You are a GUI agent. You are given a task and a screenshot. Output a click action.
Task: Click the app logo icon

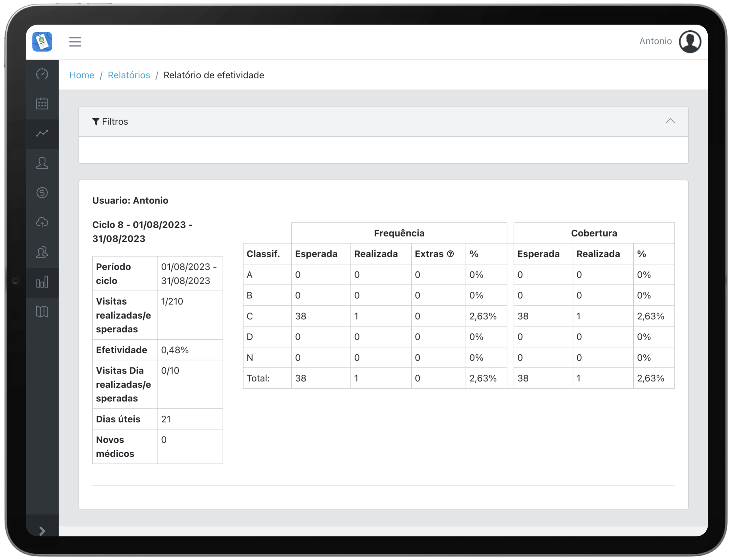tap(42, 42)
